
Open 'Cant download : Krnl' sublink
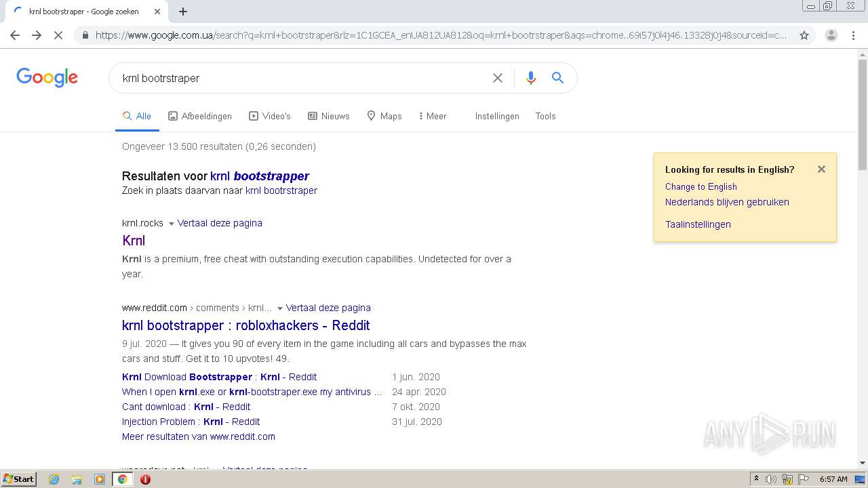[186, 407]
